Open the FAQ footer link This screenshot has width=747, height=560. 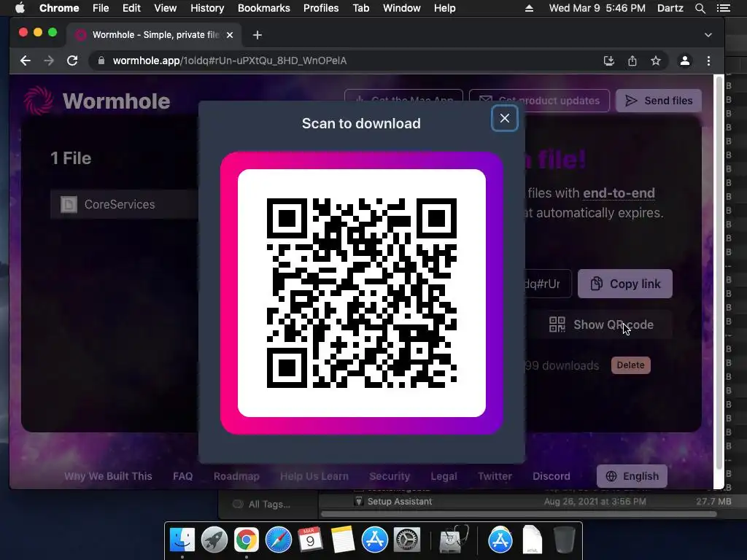(x=183, y=476)
